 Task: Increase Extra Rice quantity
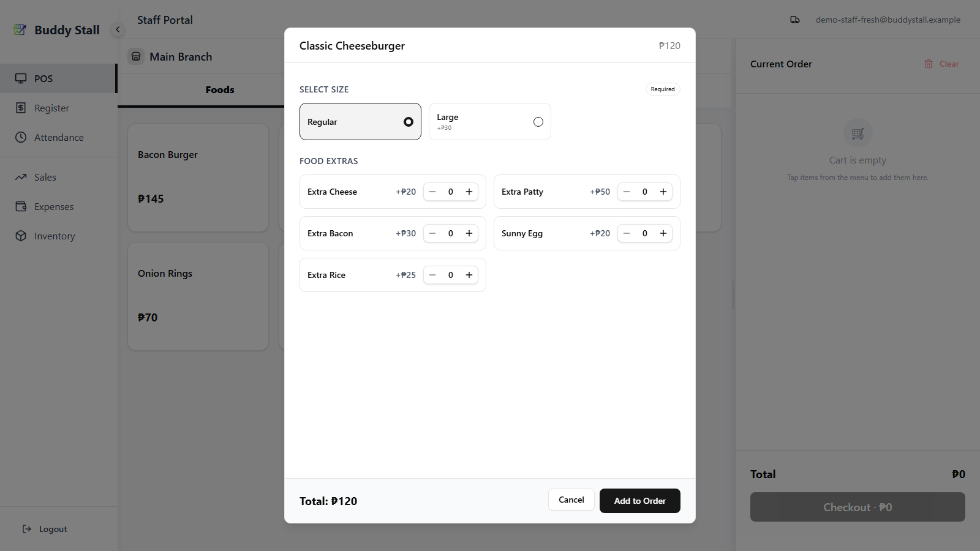tap(469, 275)
